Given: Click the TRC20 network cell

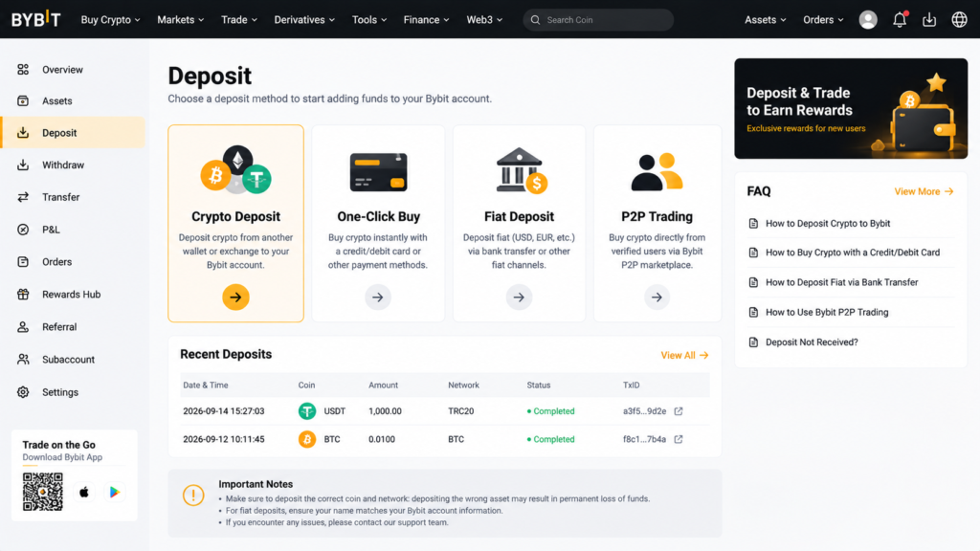Looking at the screenshot, I should coord(461,411).
